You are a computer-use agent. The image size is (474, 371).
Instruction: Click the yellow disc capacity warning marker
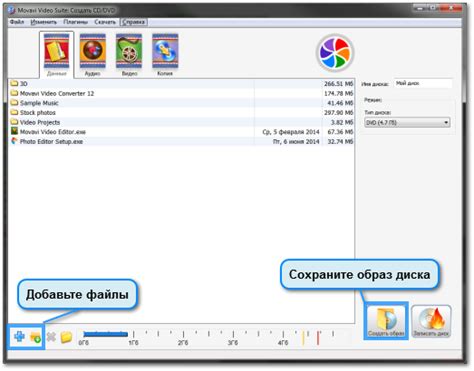tap(303, 337)
